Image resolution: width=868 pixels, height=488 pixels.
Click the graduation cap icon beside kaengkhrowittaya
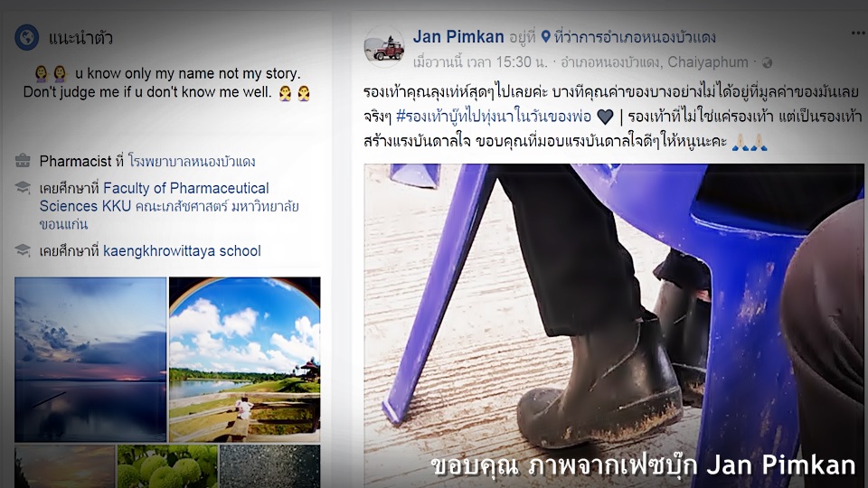pos(23,250)
